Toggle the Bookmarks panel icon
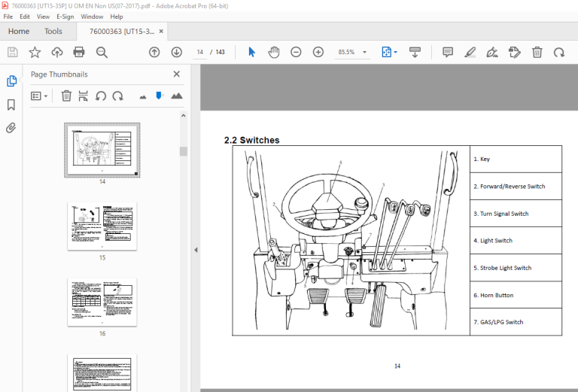This screenshot has width=578, height=392. (x=11, y=105)
